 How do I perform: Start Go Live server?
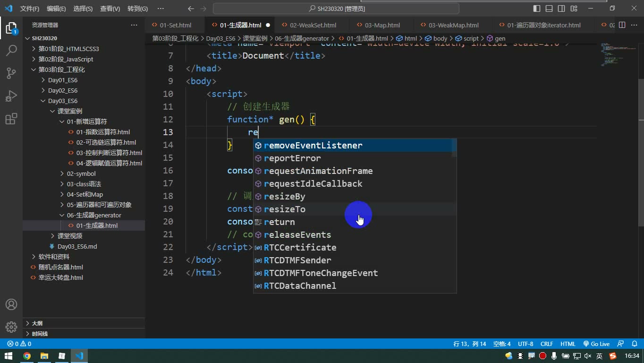click(x=596, y=344)
